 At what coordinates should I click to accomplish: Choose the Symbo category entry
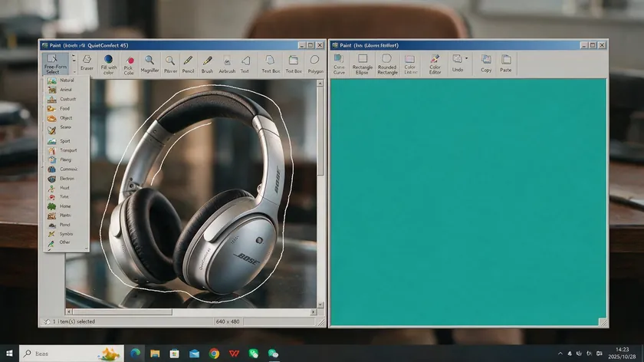(x=66, y=234)
